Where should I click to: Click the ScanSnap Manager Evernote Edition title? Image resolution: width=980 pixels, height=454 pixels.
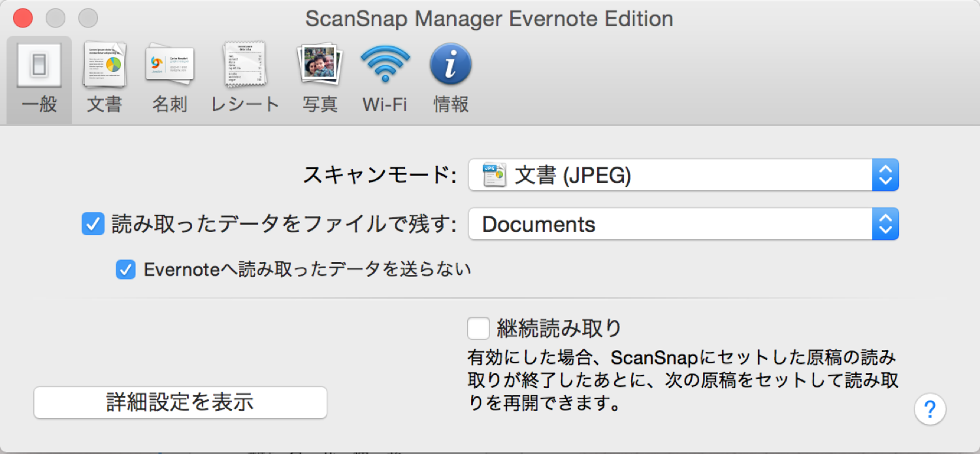tap(489, 18)
